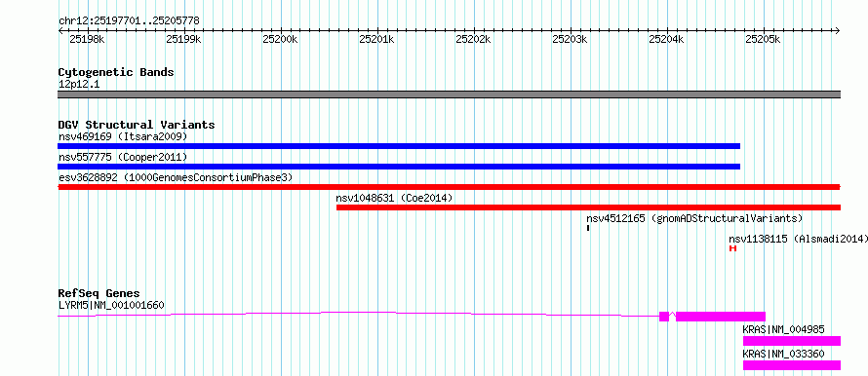Select the nsv1048631 (Coe2014) red bar
Screen dimensions: 868x376
pos(588,207)
